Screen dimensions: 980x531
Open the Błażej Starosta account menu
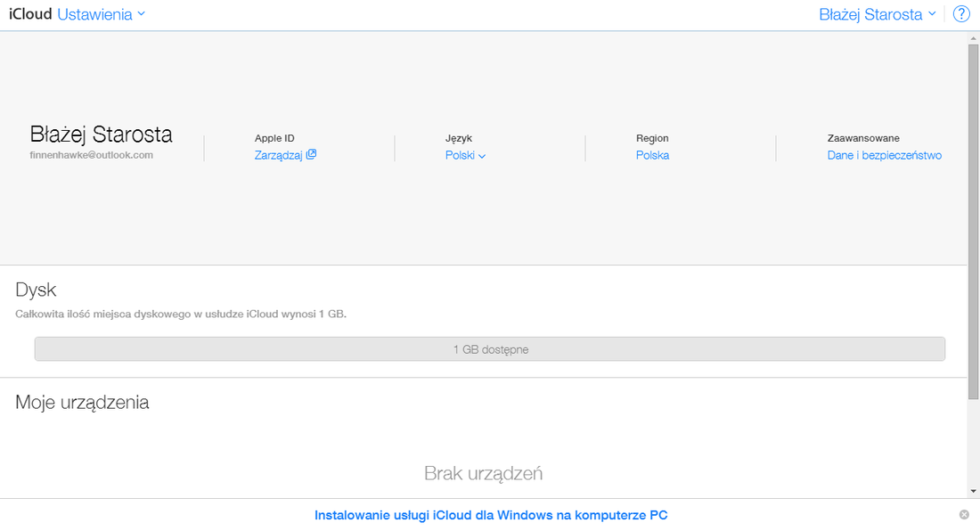tap(878, 14)
